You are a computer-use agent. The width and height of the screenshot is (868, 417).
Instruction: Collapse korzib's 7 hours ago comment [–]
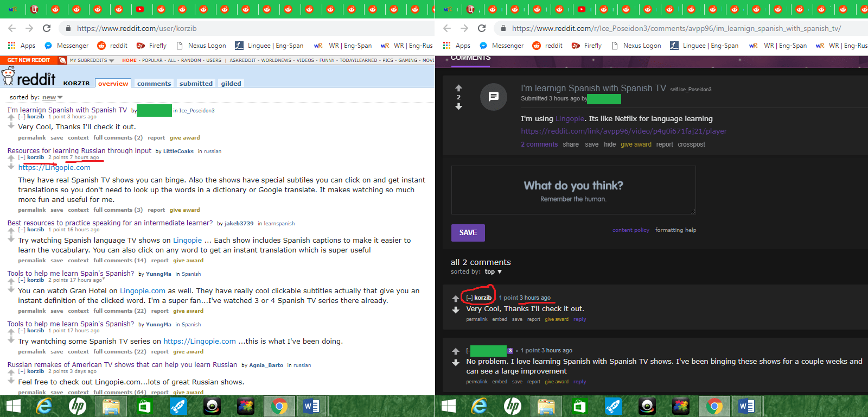click(x=22, y=157)
